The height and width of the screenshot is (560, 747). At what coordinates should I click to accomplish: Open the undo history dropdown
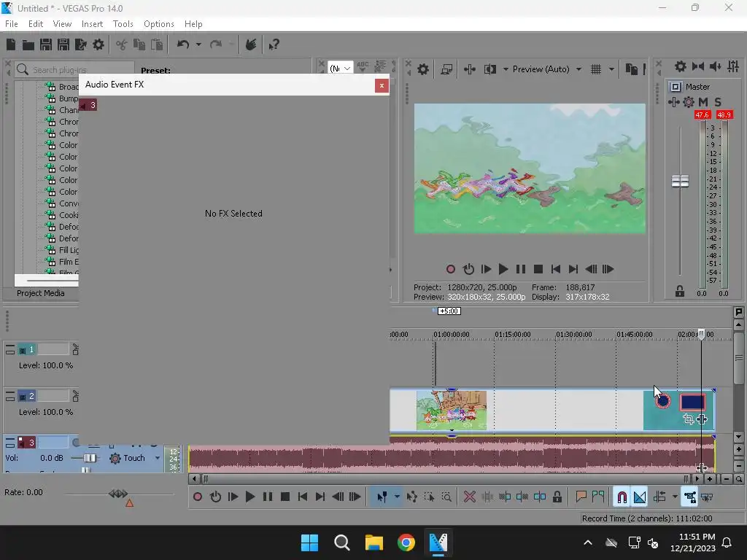click(198, 44)
